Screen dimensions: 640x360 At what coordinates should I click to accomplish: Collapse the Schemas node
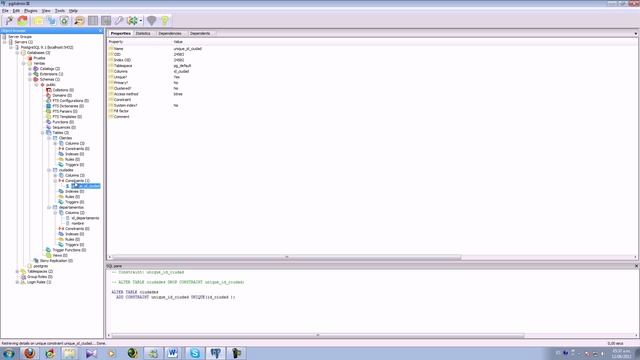tap(30, 79)
